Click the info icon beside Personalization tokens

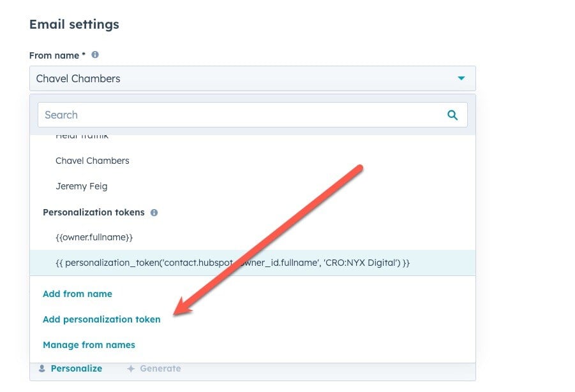point(153,212)
